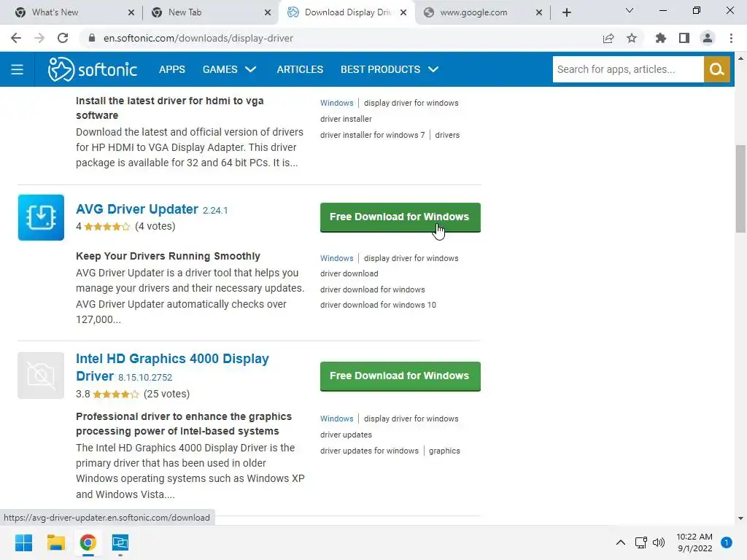
Task: Click Windows tag under HDMI to VGA
Action: click(337, 103)
